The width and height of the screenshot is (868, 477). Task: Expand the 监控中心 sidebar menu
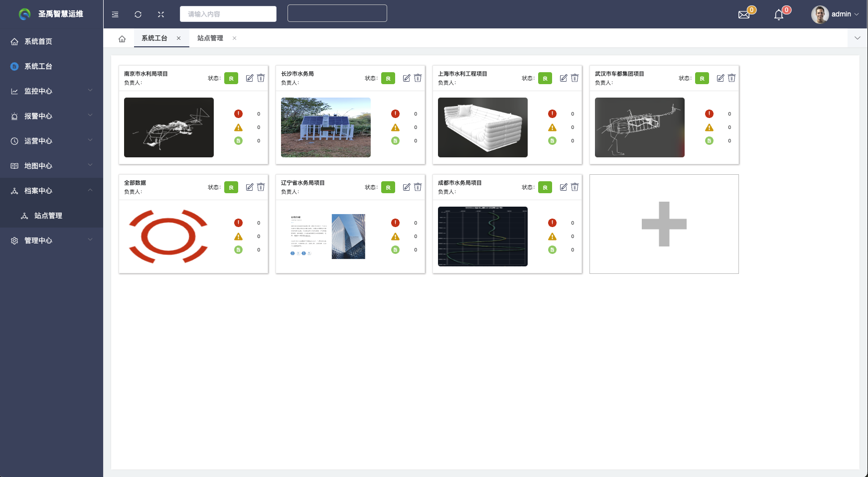pyautogui.click(x=51, y=91)
